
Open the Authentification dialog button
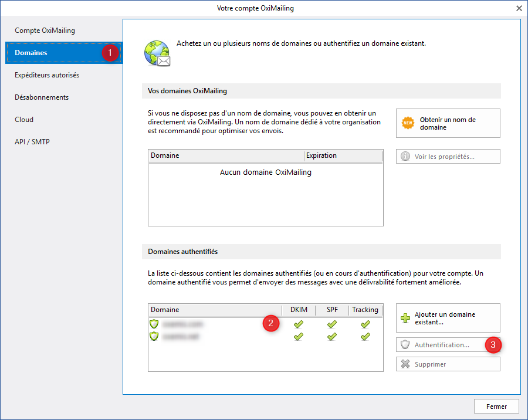tap(448, 344)
